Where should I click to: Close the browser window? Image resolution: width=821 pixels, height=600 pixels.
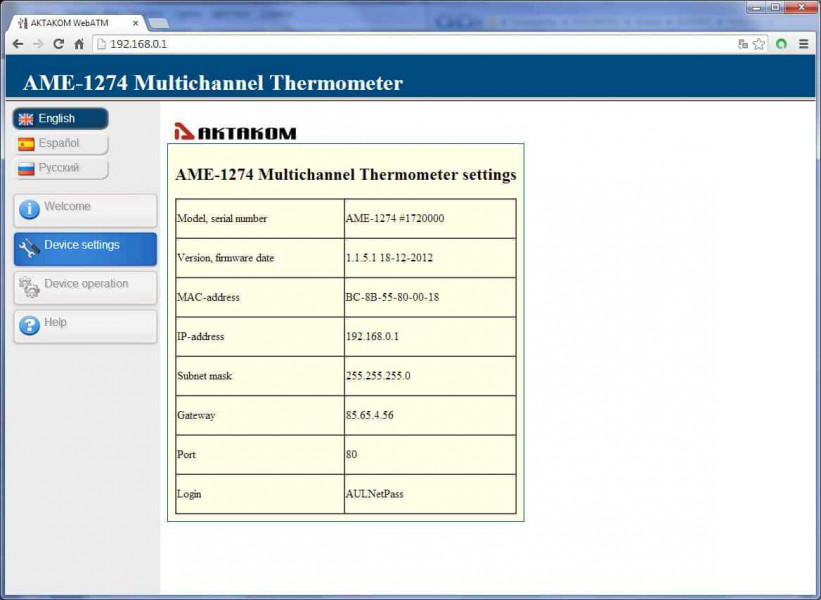[801, 7]
